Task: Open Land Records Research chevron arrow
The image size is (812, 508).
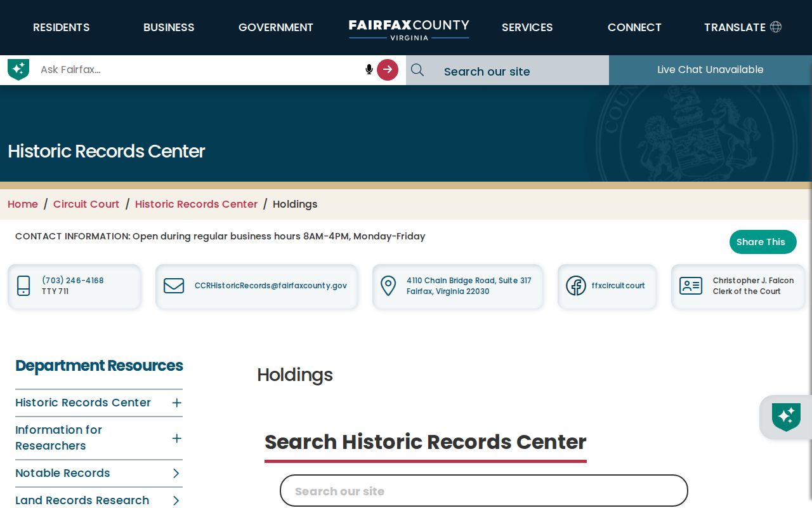Action: (x=176, y=500)
